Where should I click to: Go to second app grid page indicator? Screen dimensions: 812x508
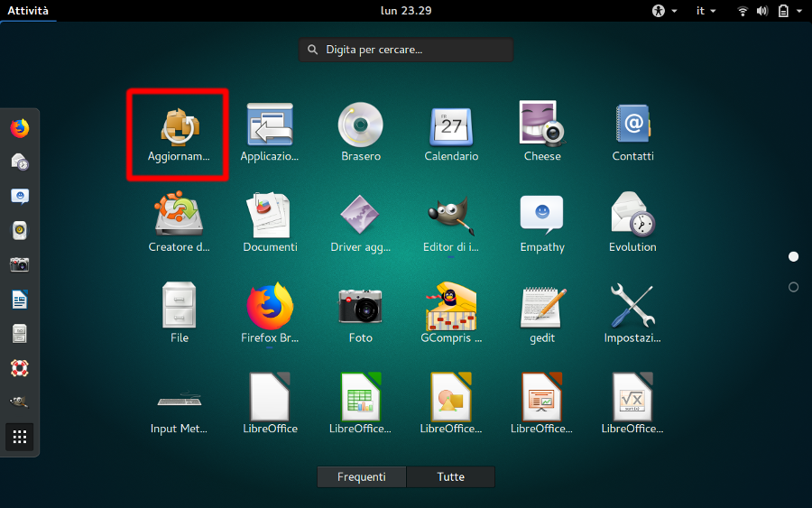pyautogui.click(x=793, y=287)
